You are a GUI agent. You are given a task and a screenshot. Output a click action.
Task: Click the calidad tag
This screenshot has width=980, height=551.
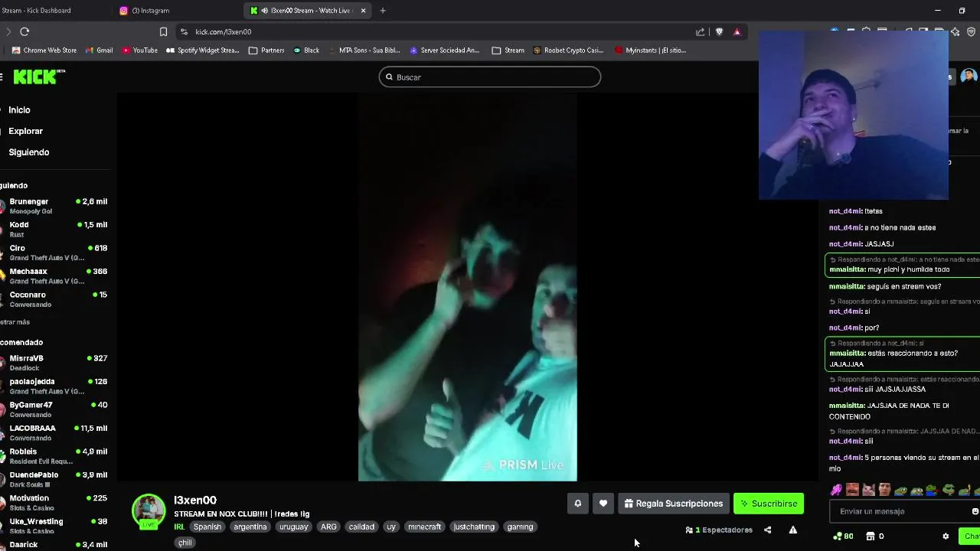[361, 527]
